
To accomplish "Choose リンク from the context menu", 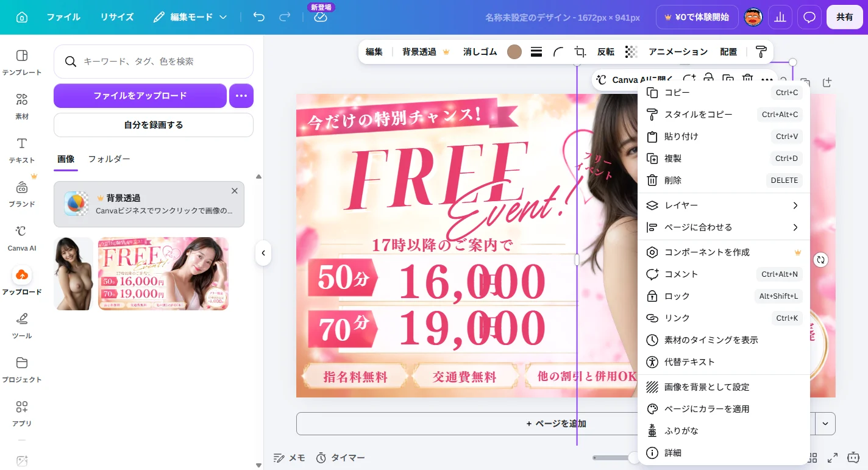I will pyautogui.click(x=724, y=318).
